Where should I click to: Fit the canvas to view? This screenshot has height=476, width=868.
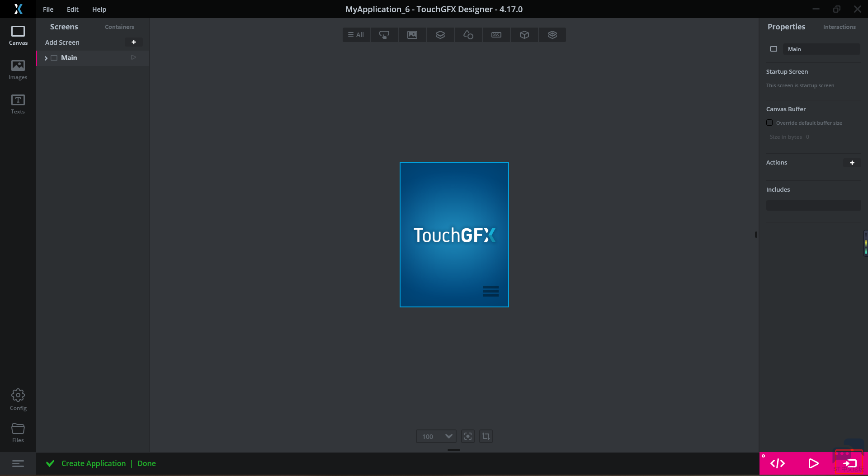point(468,436)
